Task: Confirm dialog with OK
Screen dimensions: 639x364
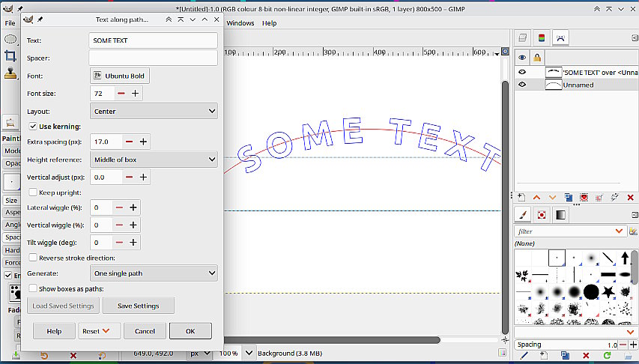Action: (190, 331)
